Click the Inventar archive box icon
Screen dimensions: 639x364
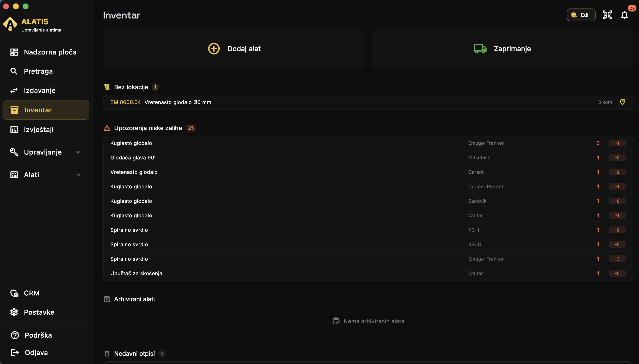(14, 110)
